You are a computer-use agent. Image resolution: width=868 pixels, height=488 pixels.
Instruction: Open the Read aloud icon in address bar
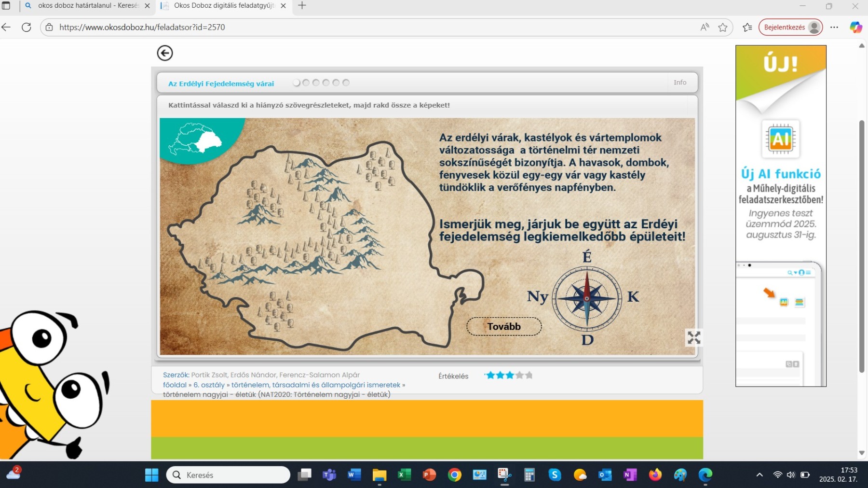(705, 28)
